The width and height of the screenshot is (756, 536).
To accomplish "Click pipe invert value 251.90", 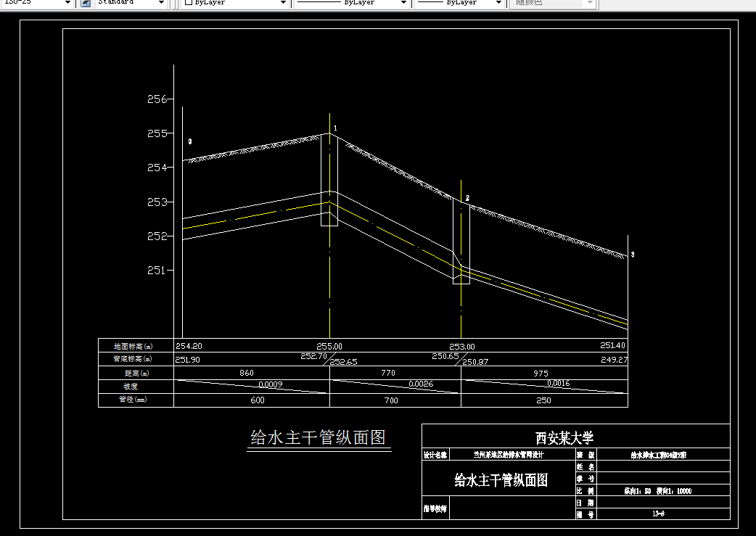I will click(188, 360).
